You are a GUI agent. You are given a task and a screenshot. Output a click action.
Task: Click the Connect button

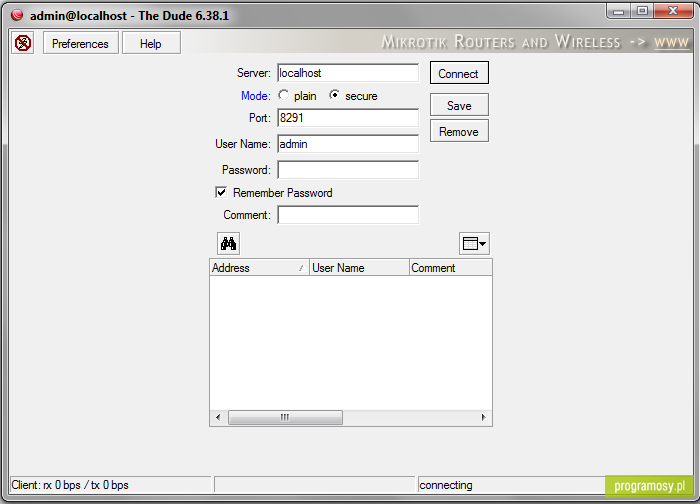tap(459, 73)
